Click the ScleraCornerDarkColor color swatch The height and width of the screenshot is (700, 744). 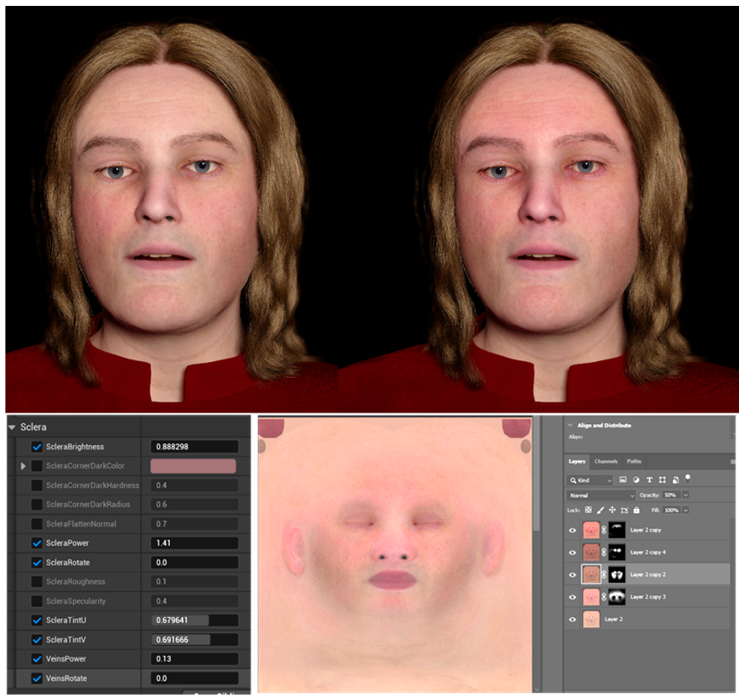[x=193, y=466]
